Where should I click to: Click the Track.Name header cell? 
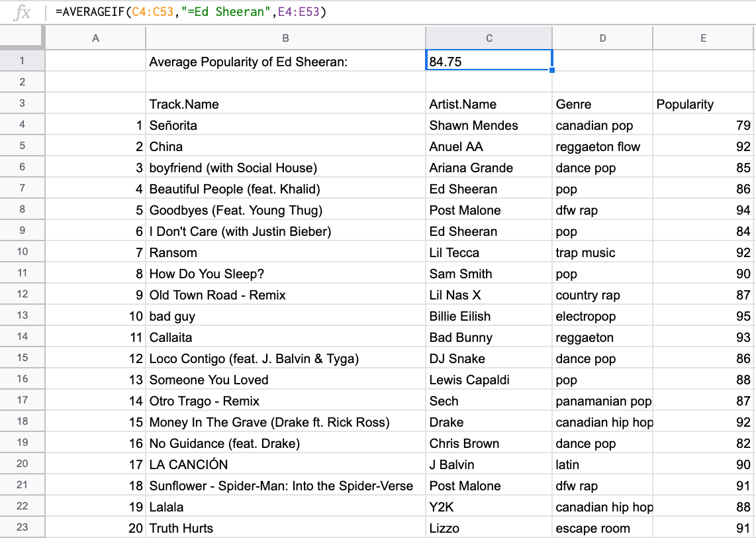[285, 103]
